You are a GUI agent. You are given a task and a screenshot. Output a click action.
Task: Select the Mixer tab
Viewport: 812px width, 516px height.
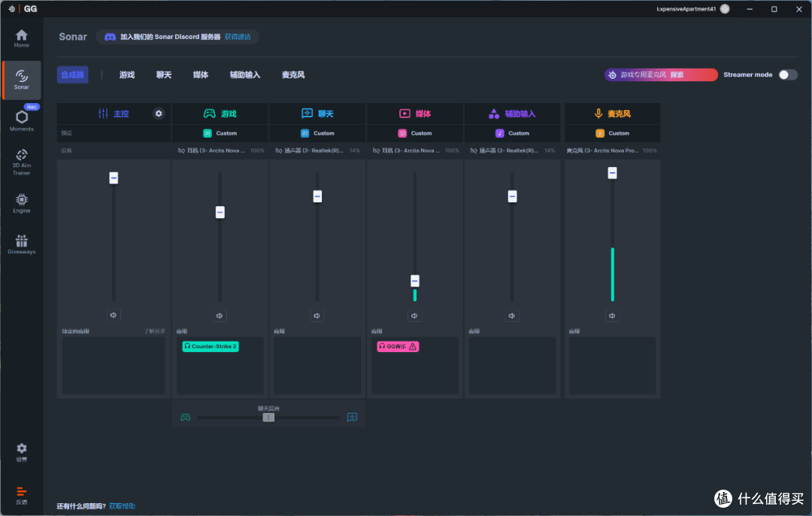pyautogui.click(x=72, y=74)
